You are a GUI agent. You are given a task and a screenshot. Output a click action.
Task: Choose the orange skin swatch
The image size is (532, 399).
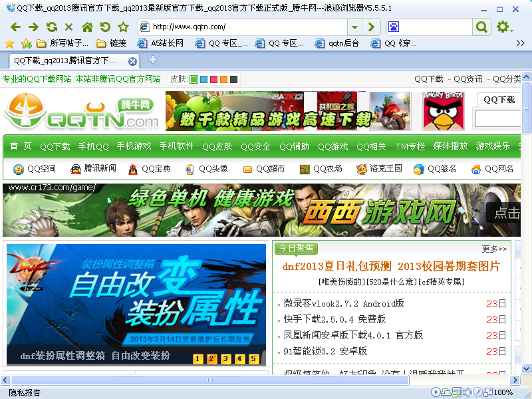223,79
